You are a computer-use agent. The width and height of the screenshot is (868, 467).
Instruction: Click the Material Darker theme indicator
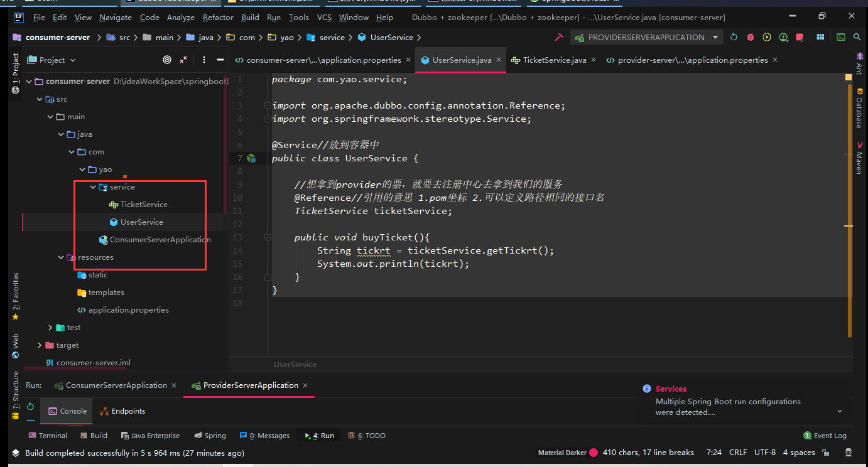561,453
